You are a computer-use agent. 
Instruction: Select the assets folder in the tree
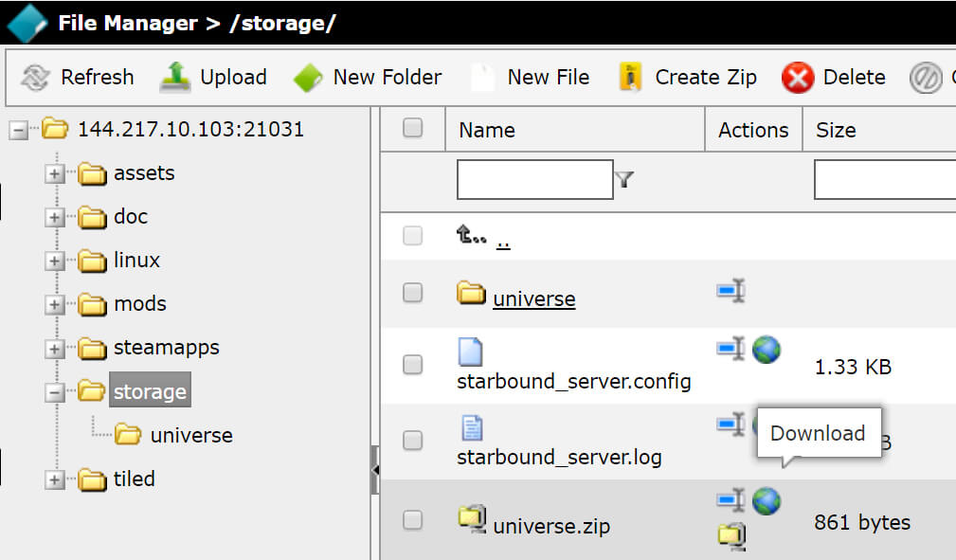click(144, 173)
